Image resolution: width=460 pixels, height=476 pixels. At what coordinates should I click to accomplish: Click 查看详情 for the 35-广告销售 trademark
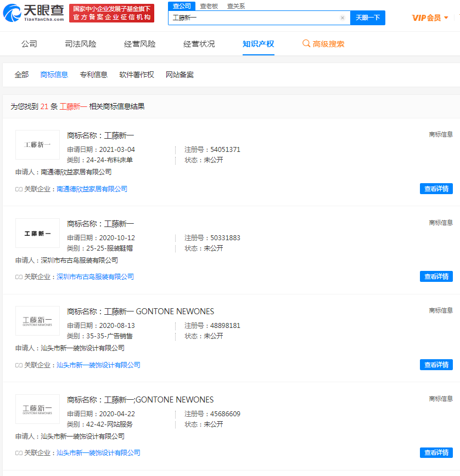(x=436, y=365)
